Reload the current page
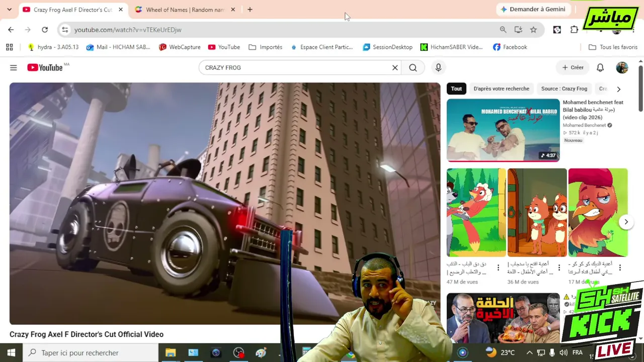The width and height of the screenshot is (644, 362). pyautogui.click(x=45, y=30)
